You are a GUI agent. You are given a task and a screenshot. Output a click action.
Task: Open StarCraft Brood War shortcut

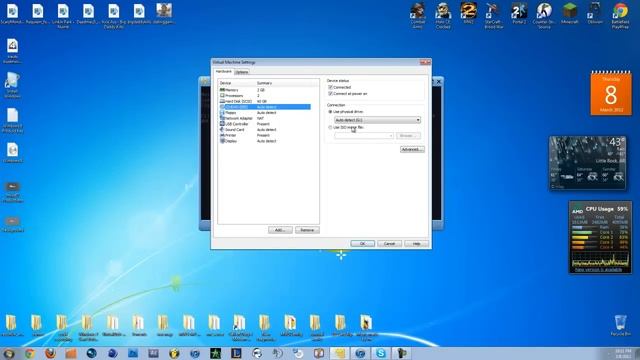(493, 16)
